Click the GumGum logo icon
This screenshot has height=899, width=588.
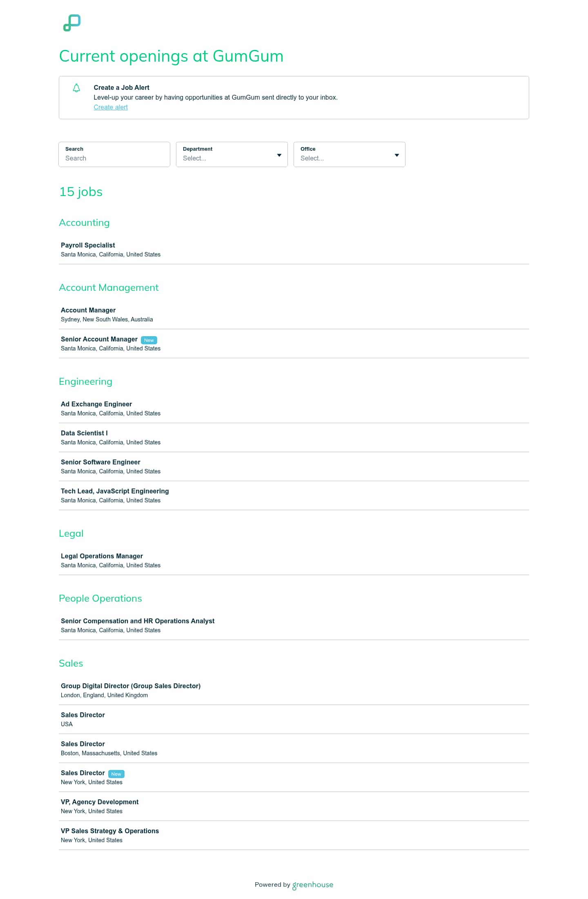tap(72, 23)
